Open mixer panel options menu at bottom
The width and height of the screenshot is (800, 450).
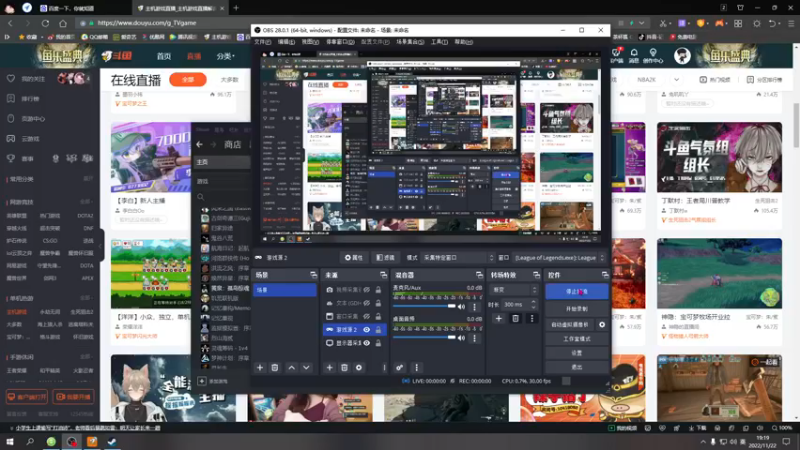pyautogui.click(x=416, y=367)
